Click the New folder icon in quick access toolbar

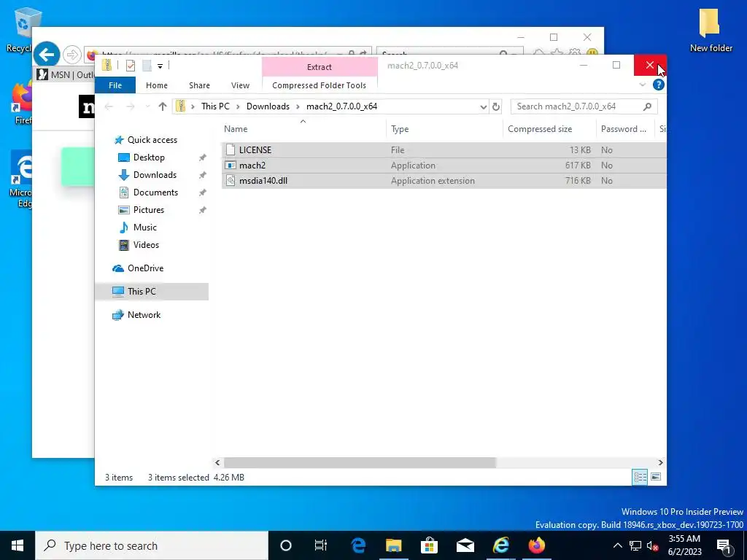pos(147,66)
